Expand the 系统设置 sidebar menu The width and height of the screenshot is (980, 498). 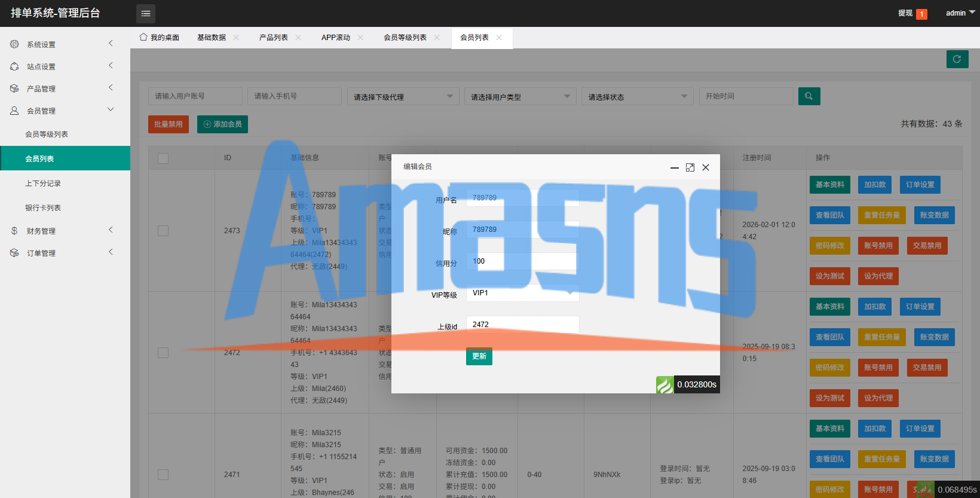[x=65, y=44]
